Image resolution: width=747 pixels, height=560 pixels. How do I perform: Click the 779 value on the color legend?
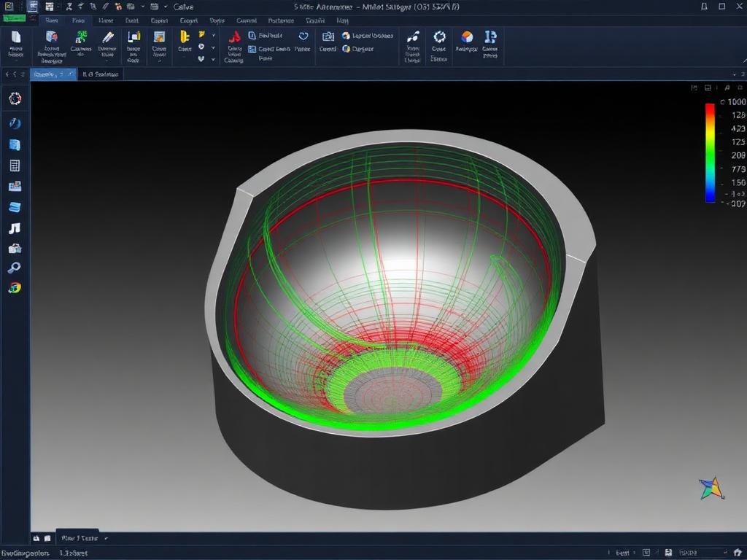tap(738, 169)
